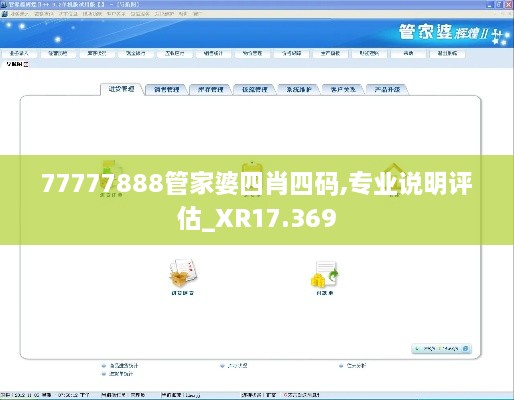Select the 客户关系 tab
The image size is (514, 400).
coord(343,89)
